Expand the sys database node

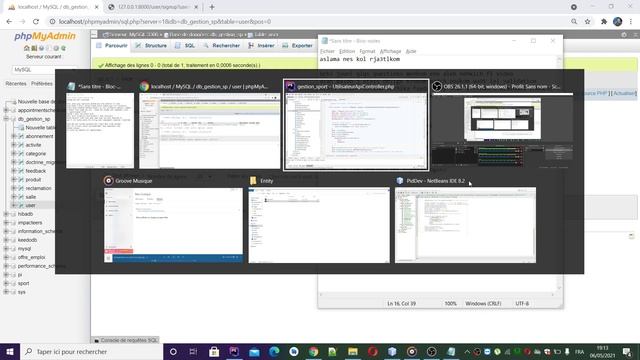point(6,292)
